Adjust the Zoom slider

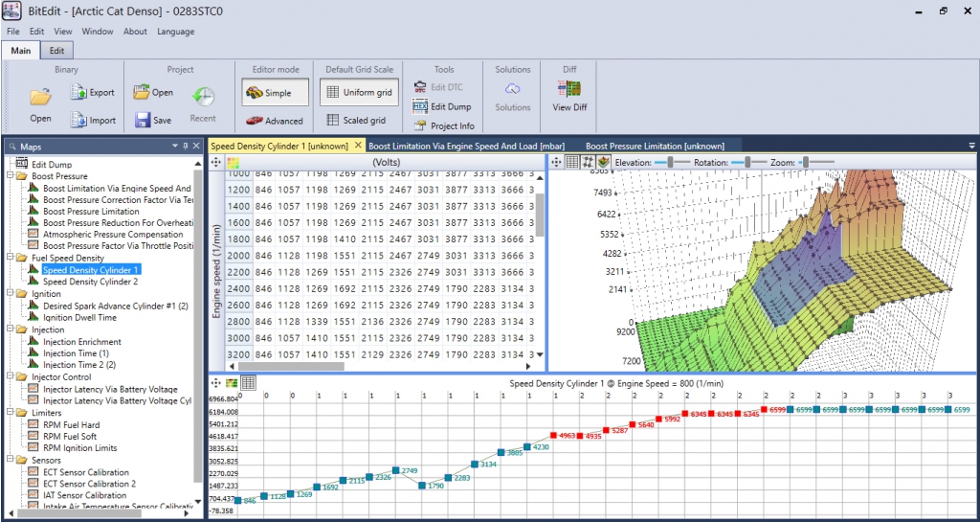point(806,163)
